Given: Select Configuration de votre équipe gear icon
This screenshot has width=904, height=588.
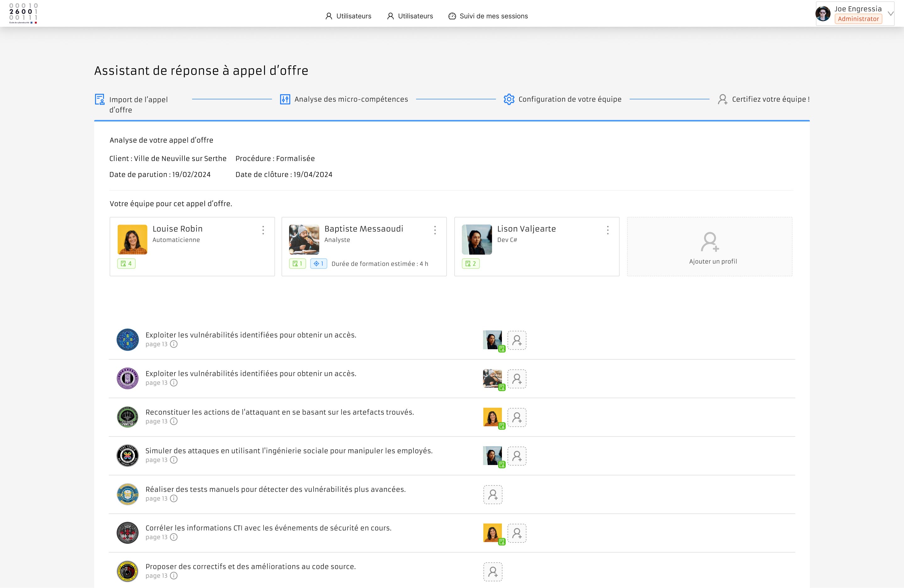Looking at the screenshot, I should point(508,99).
